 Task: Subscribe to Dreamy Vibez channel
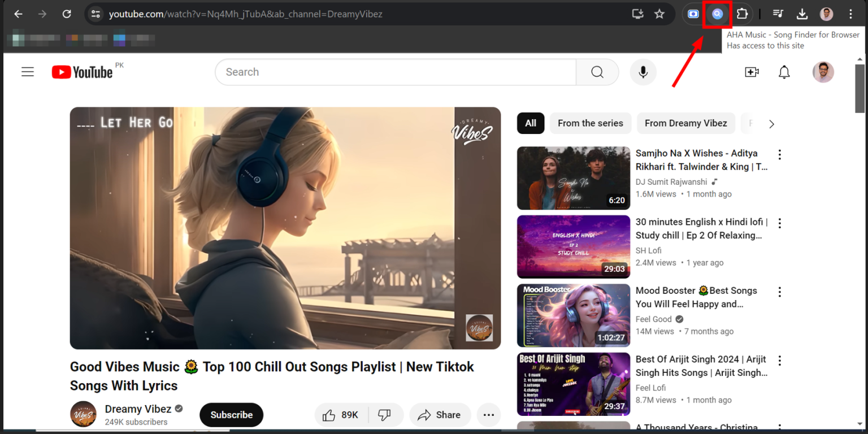(x=232, y=415)
